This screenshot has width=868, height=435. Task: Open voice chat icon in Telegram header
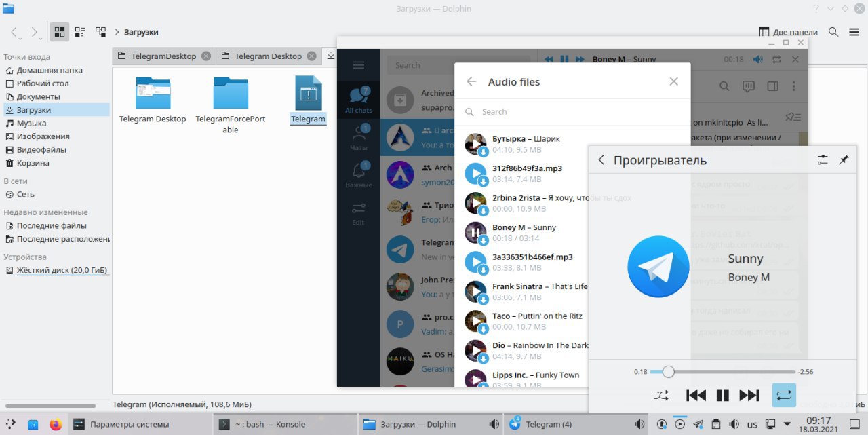749,86
